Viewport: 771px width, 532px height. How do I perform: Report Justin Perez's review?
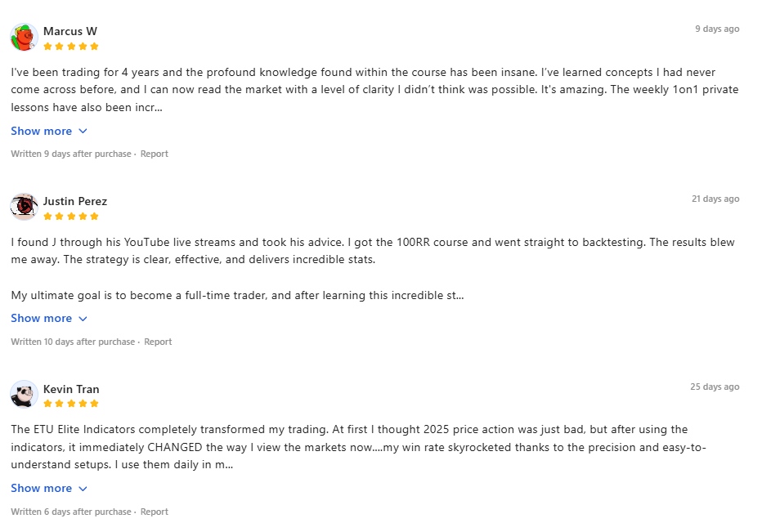158,342
